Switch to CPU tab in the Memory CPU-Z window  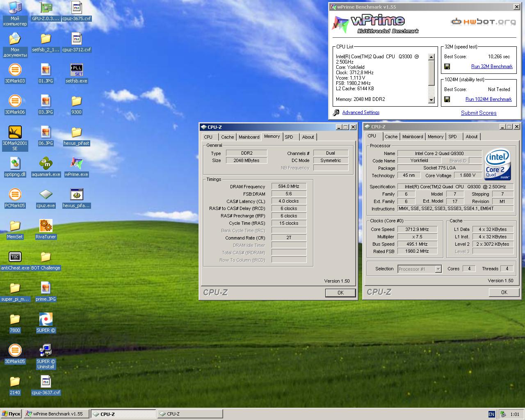pos(208,137)
